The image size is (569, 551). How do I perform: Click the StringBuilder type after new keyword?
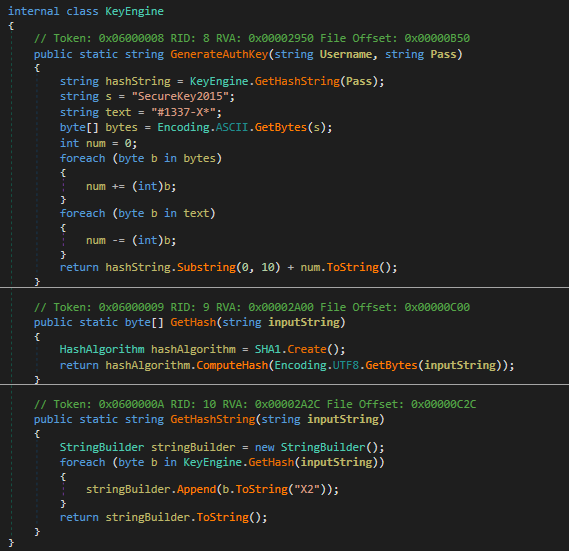pos(323,447)
